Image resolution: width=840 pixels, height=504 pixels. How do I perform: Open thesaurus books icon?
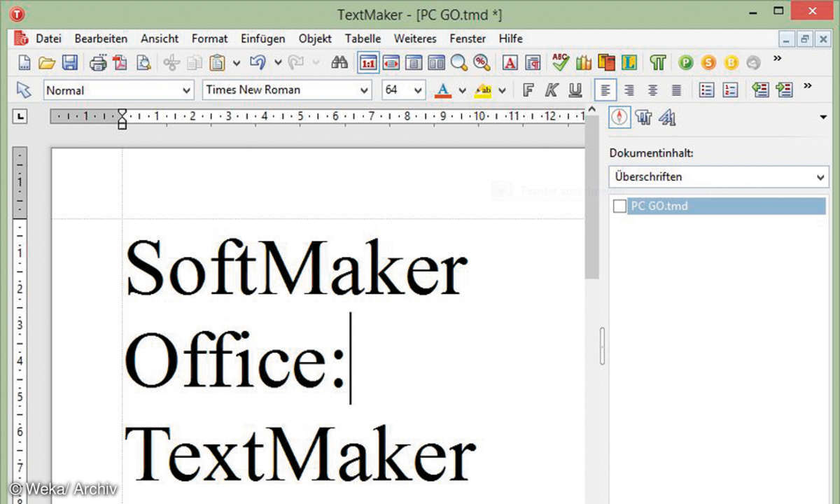click(x=584, y=63)
